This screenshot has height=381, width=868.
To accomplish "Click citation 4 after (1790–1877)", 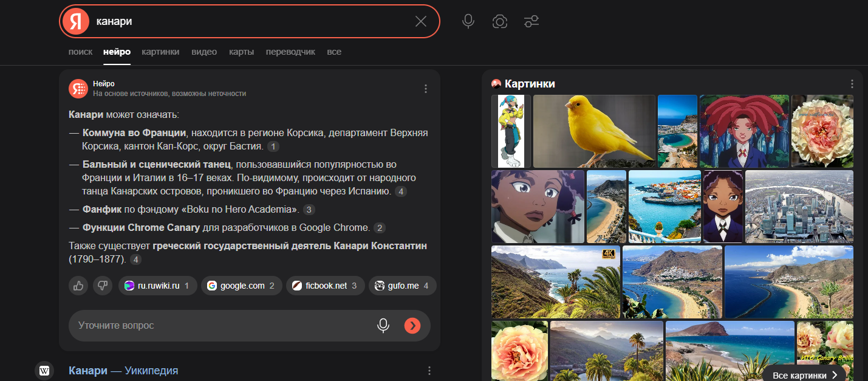I will (x=136, y=259).
